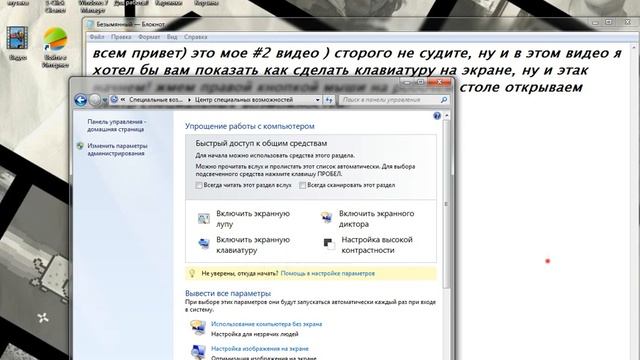Click the on-screen keyboard icon
This screenshot has height=360, width=640.
204,243
